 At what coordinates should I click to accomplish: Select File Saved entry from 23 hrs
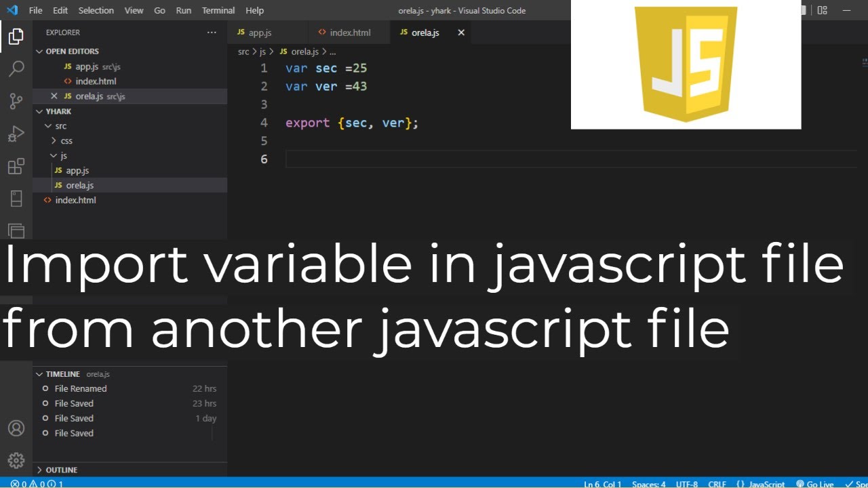click(x=130, y=404)
